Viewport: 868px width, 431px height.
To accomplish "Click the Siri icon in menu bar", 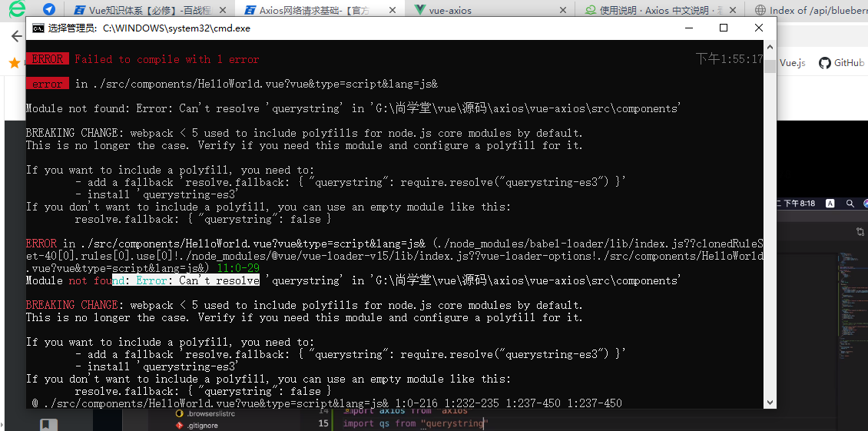I will pyautogui.click(x=865, y=204).
